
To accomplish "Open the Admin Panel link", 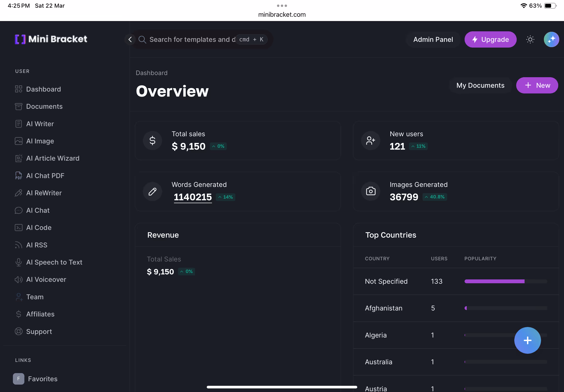I will 433,39.
